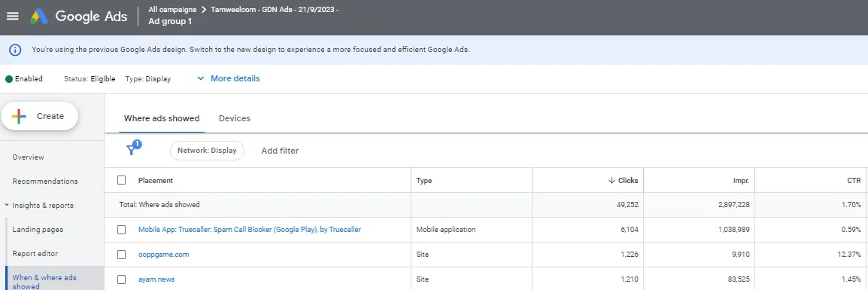
Task: Click the Google Ads logo
Action: click(x=78, y=16)
